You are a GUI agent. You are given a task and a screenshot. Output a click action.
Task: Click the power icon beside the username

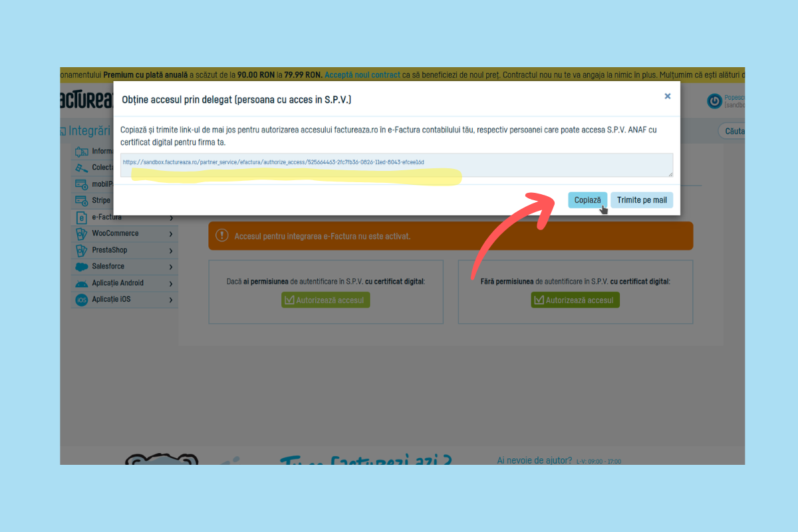714,101
